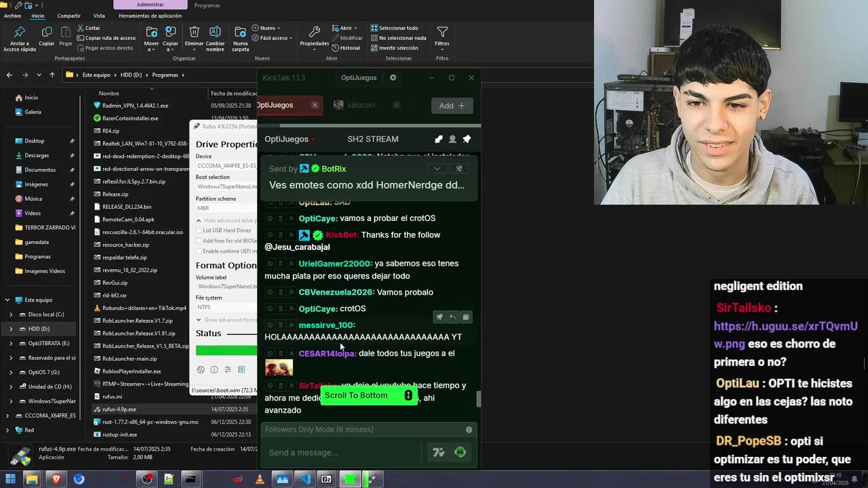
Task: Timeout hourglass icon beside CBVenezuela2026 message
Action: 280,293
